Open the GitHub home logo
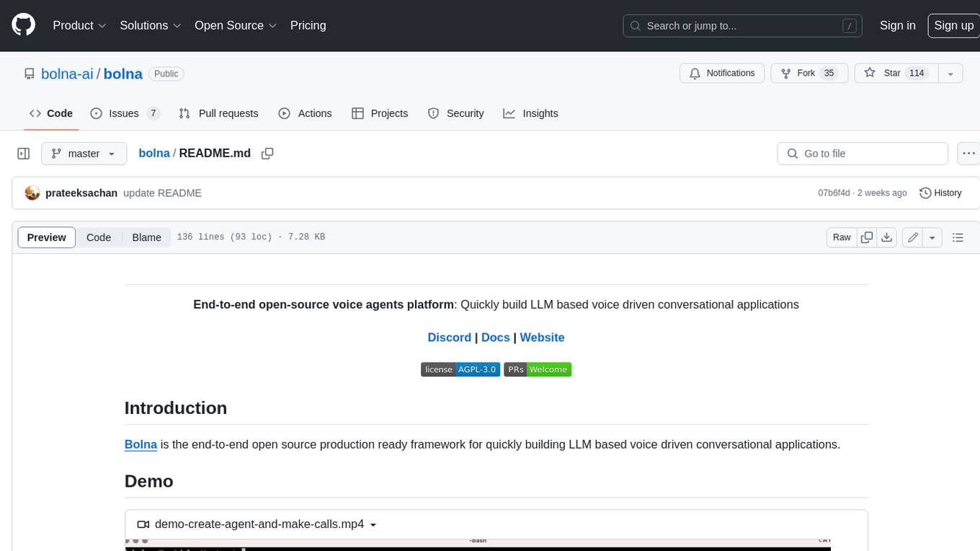The image size is (980, 551). pyautogui.click(x=23, y=25)
